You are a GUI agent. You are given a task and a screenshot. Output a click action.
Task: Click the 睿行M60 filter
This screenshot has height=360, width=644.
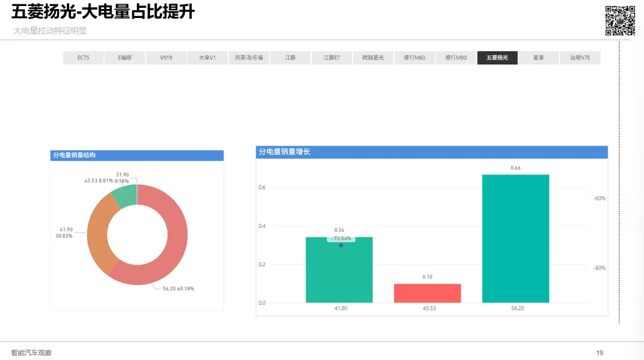click(x=415, y=58)
